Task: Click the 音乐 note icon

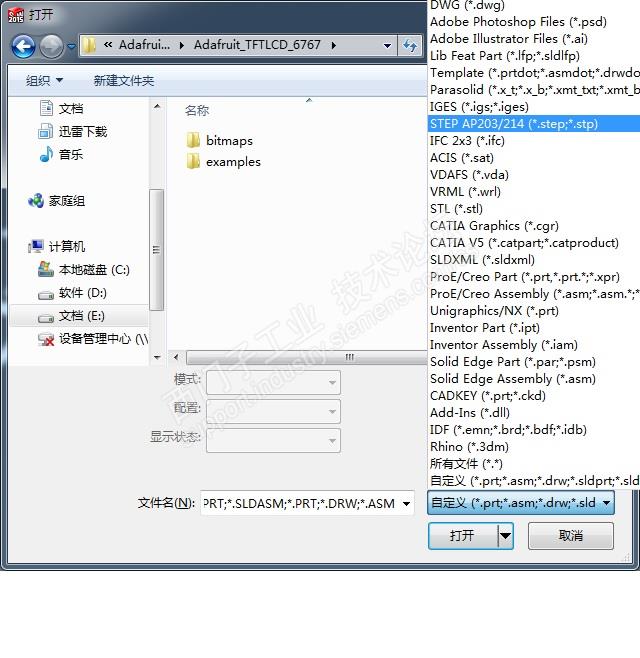Action: pyautogui.click(x=46, y=154)
